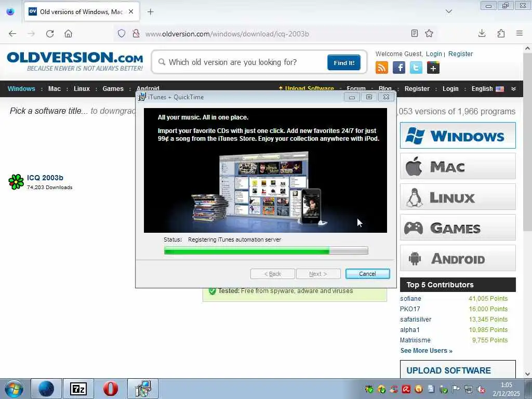Open the English language selector
Image resolution: width=532 pixels, height=399 pixels.
pos(487,88)
